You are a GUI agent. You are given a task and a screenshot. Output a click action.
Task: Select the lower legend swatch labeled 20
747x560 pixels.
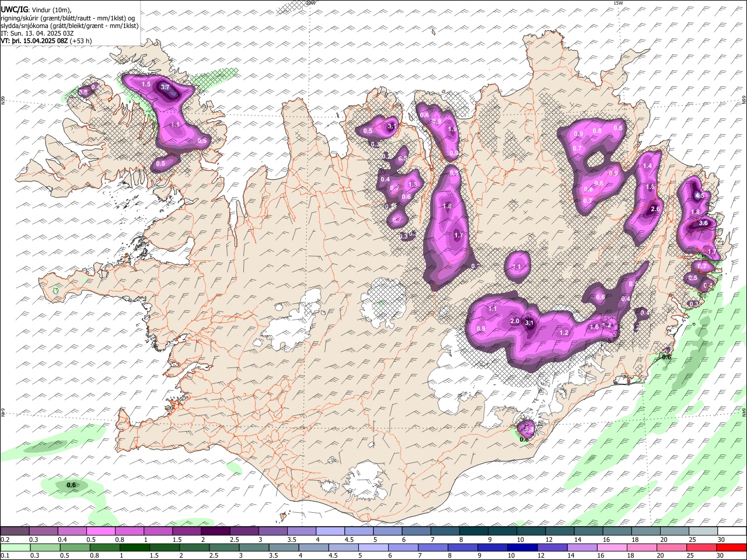point(671,547)
